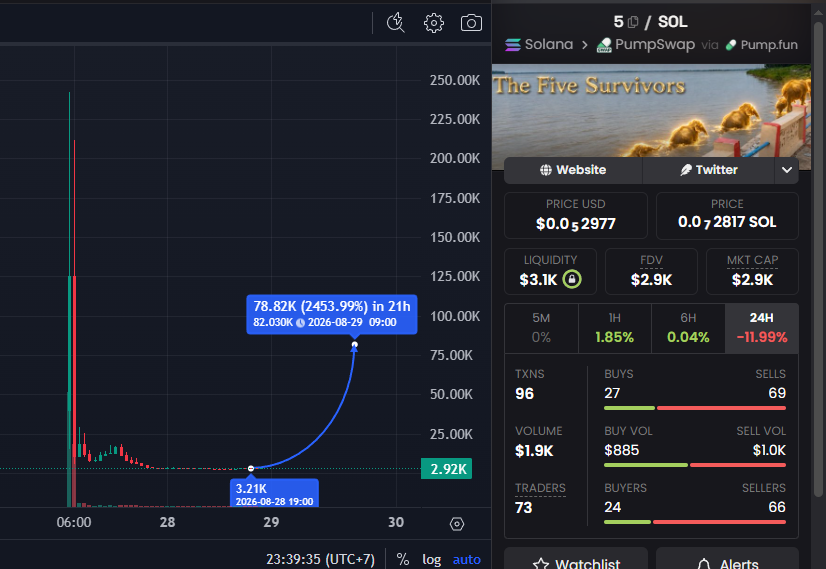
Task: Click the 5 / SOL pair title
Action: tap(650, 22)
